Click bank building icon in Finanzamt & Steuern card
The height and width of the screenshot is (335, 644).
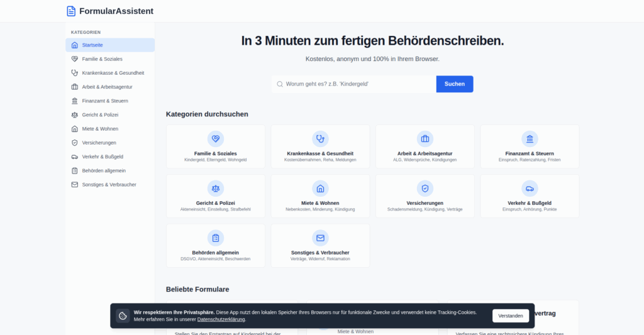(530, 139)
